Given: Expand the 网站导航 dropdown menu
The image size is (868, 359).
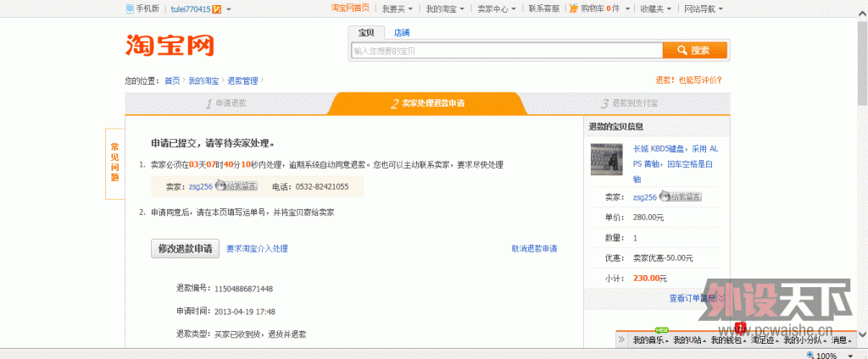Looking at the screenshot, I should (721, 9).
